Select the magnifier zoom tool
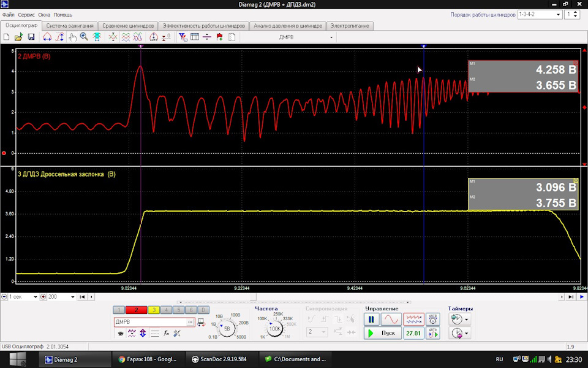Screen dimensions: 588x368 84,37
